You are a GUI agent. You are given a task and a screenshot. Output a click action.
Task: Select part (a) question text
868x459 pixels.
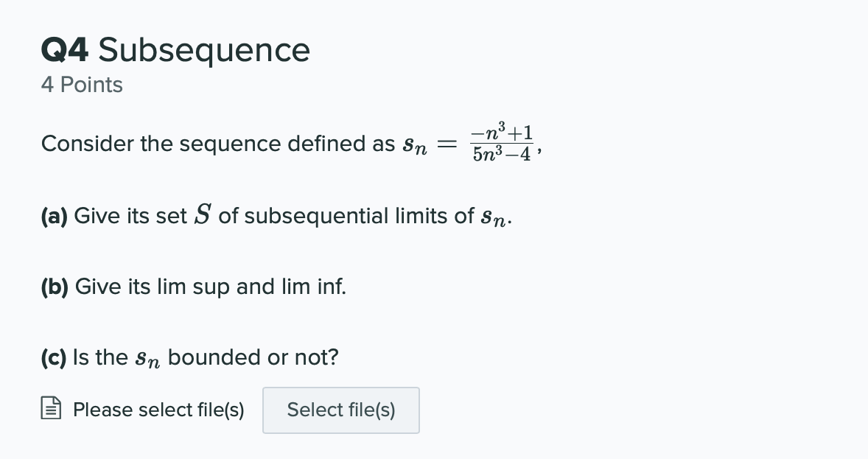click(276, 216)
